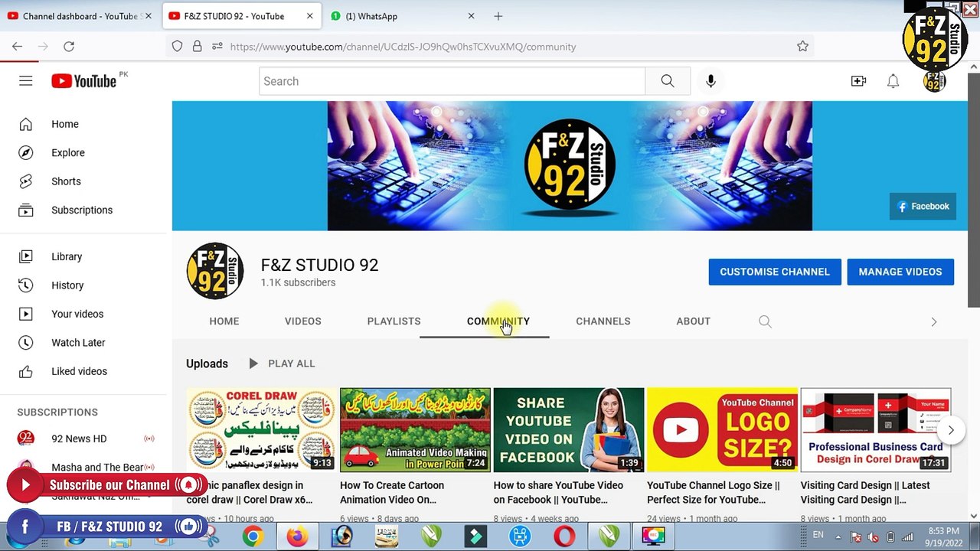Viewport: 980px width, 551px height.
Task: Click the search magnifier button
Action: [x=668, y=81]
